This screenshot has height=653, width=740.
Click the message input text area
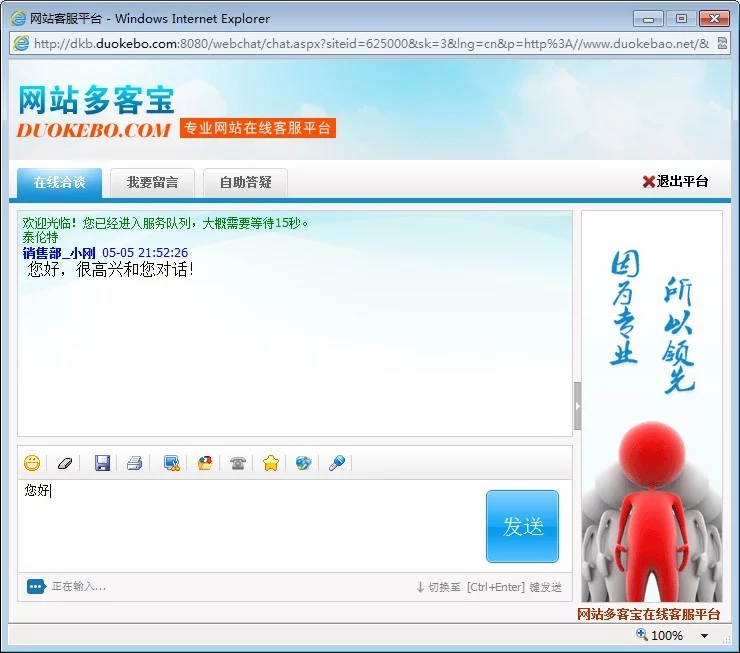(x=250, y=525)
